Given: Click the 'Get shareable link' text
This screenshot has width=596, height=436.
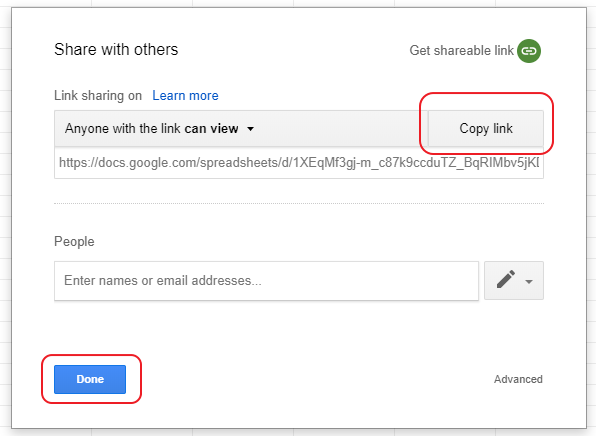Looking at the screenshot, I should coord(461,51).
